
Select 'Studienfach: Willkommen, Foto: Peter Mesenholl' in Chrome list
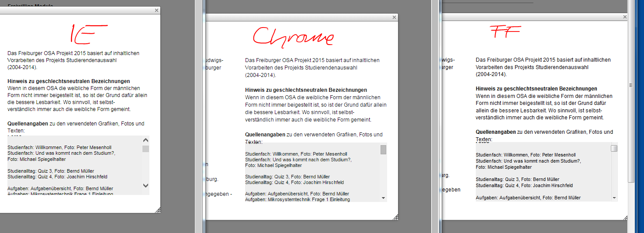point(296,154)
